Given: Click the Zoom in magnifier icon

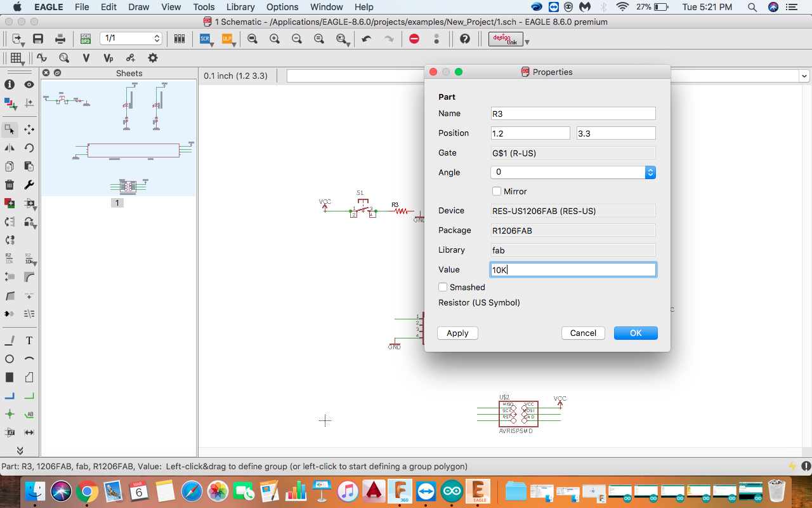Looking at the screenshot, I should coord(275,39).
